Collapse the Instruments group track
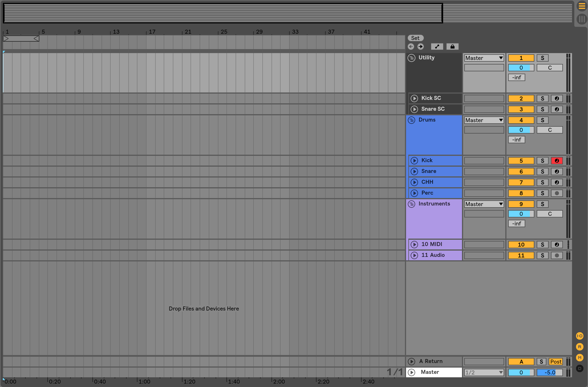The width and height of the screenshot is (588, 387). [411, 204]
